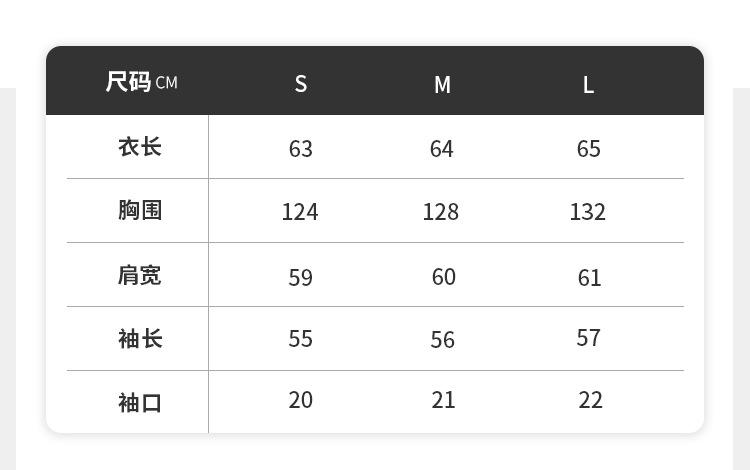Select the S size column header

(x=301, y=84)
